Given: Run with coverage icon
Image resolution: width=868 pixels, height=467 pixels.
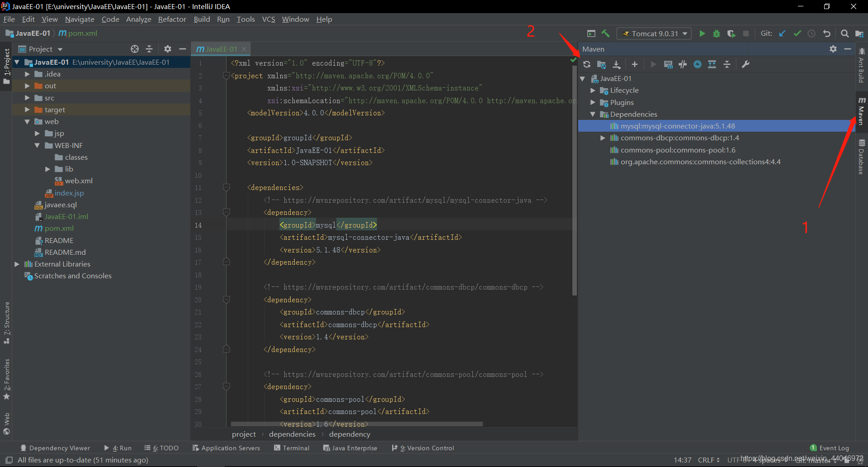Looking at the screenshot, I should [731, 33].
